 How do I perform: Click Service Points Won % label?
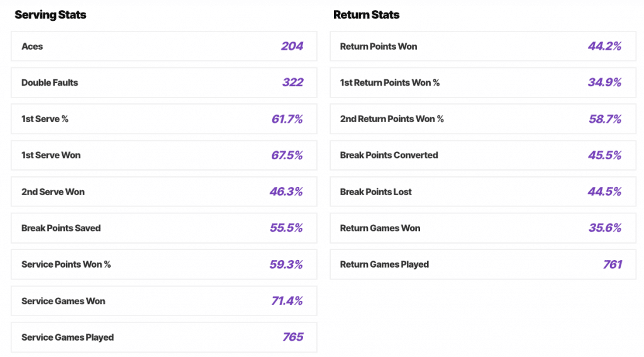click(x=66, y=264)
